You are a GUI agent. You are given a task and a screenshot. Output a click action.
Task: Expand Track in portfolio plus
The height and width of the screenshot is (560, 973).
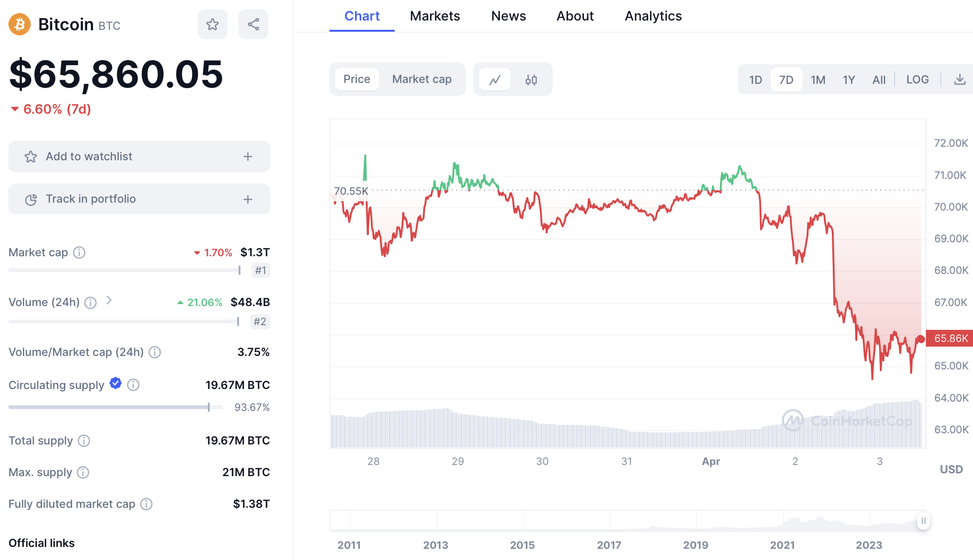pyautogui.click(x=248, y=199)
